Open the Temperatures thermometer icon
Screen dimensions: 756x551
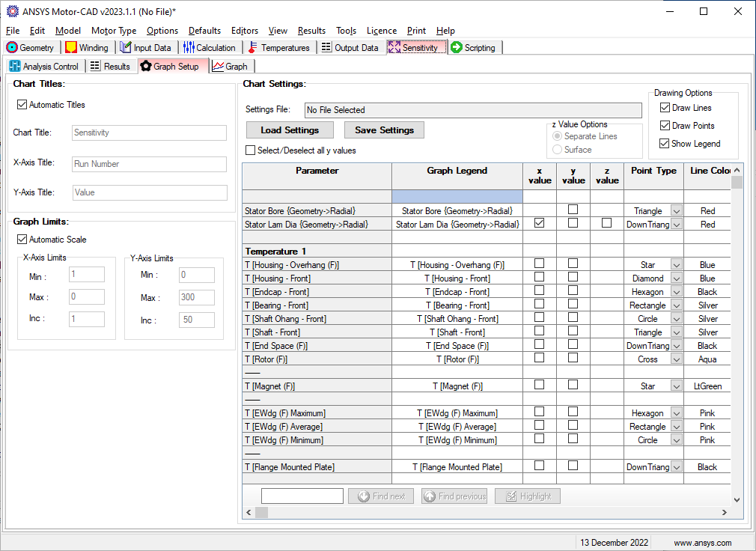[x=253, y=47]
